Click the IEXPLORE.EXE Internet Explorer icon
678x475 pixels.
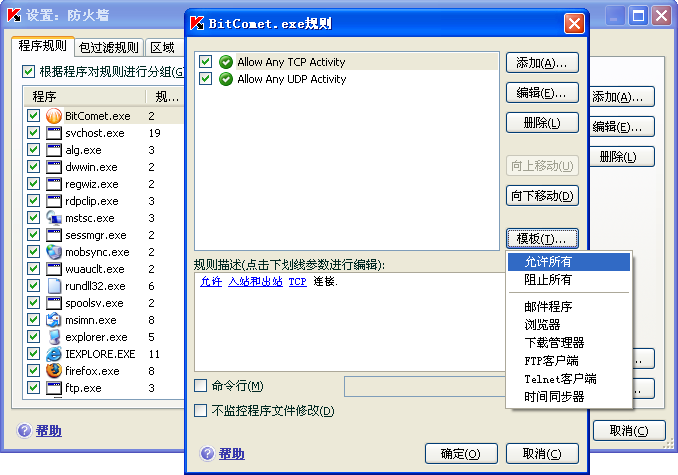(54, 354)
